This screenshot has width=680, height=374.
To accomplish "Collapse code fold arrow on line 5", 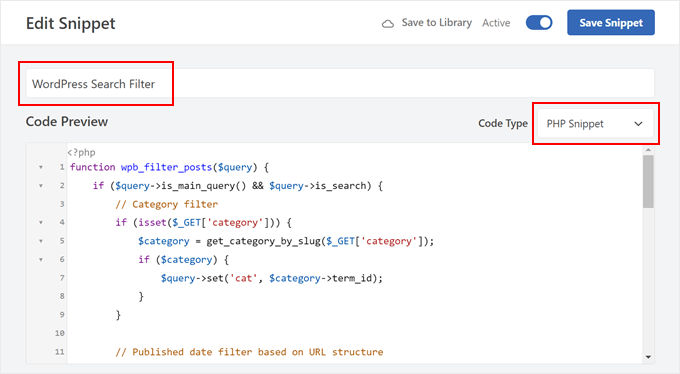I will coord(41,241).
